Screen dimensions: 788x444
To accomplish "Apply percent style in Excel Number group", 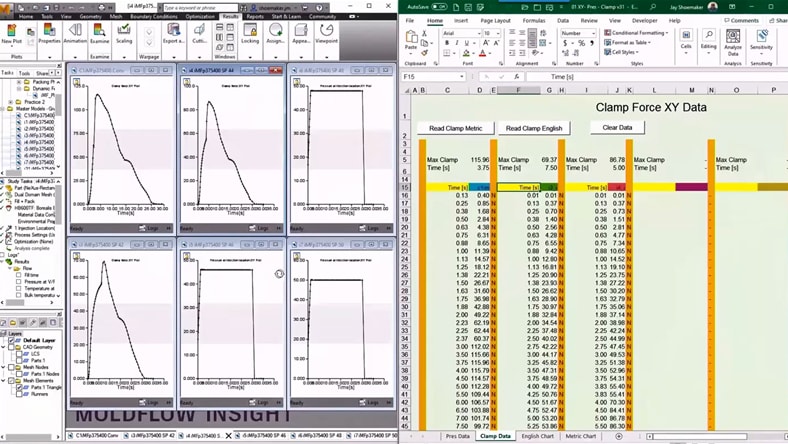I will coord(581,43).
